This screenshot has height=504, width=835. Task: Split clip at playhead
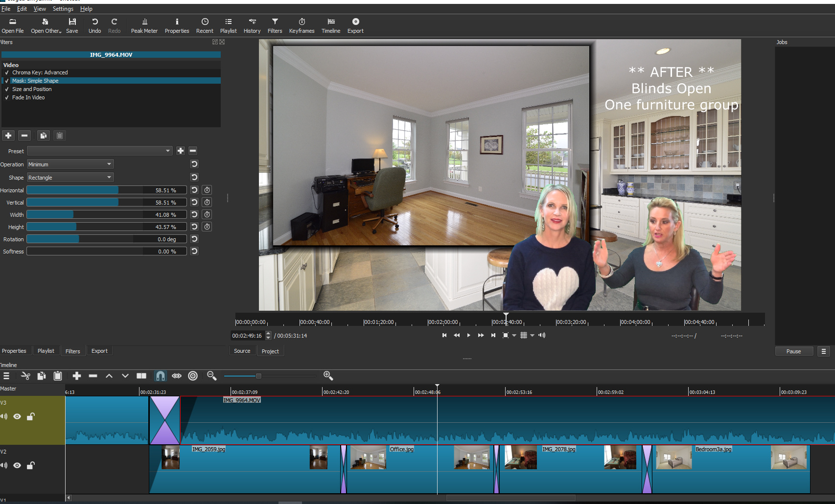(x=141, y=376)
